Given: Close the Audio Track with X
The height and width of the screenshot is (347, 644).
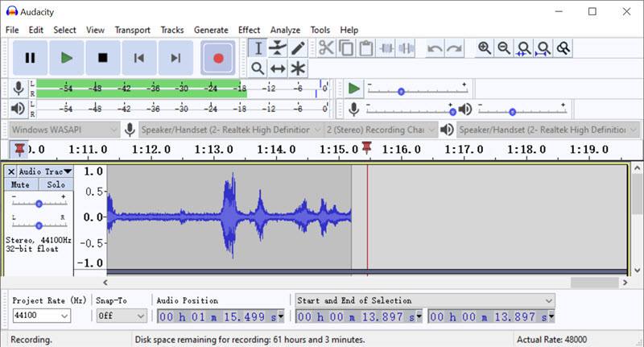Looking at the screenshot, I should click(11, 171).
